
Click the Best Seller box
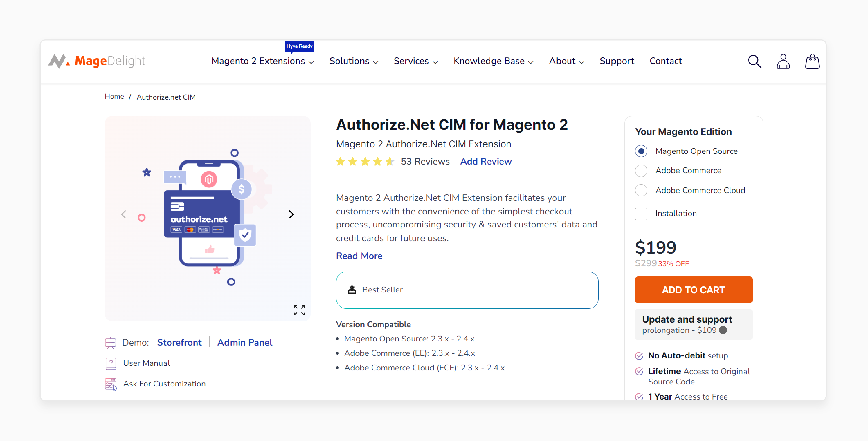467,290
